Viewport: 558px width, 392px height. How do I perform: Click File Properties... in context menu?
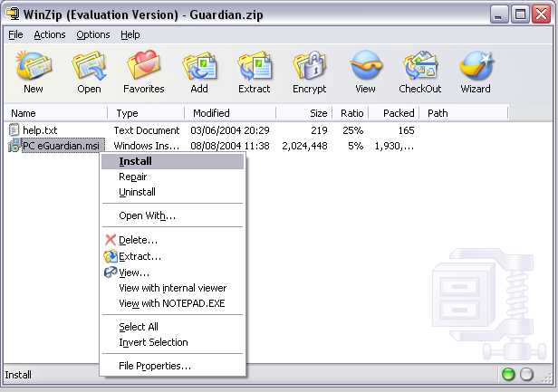[154, 366]
